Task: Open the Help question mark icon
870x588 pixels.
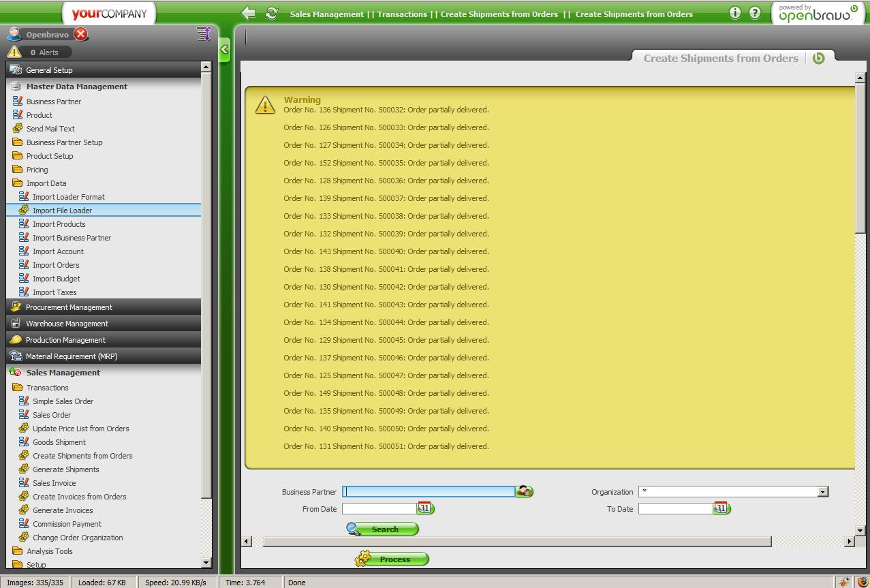Action: point(755,13)
